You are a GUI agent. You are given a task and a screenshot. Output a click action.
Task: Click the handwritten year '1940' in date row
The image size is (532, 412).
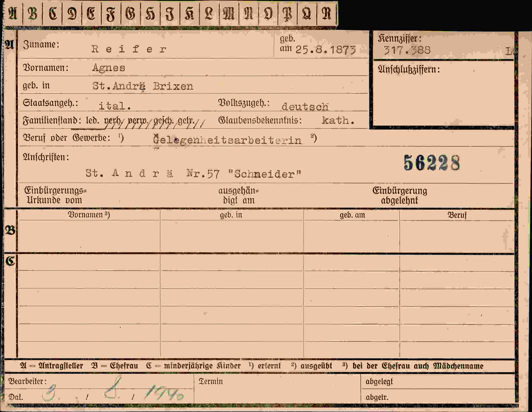coord(164,393)
